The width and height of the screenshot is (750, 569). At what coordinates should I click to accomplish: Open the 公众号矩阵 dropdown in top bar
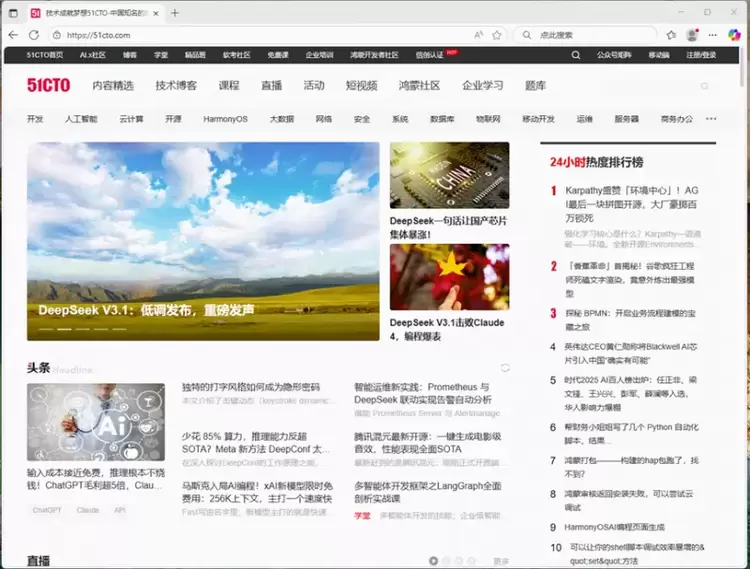(x=614, y=55)
